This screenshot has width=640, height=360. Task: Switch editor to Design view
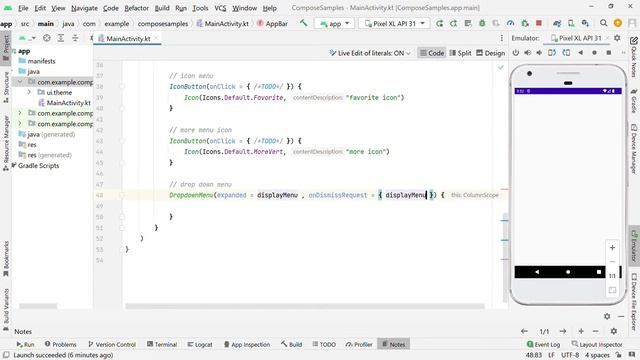[491, 53]
